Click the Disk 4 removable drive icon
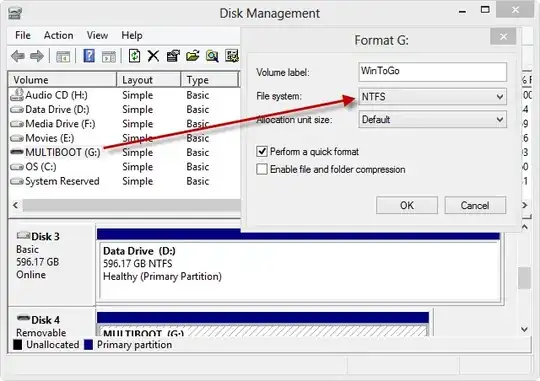This screenshot has height=381, width=540. click(x=23, y=318)
